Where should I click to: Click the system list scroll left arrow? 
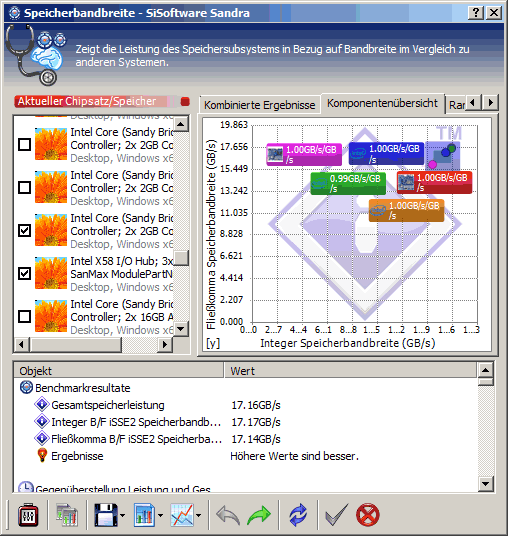22,344
